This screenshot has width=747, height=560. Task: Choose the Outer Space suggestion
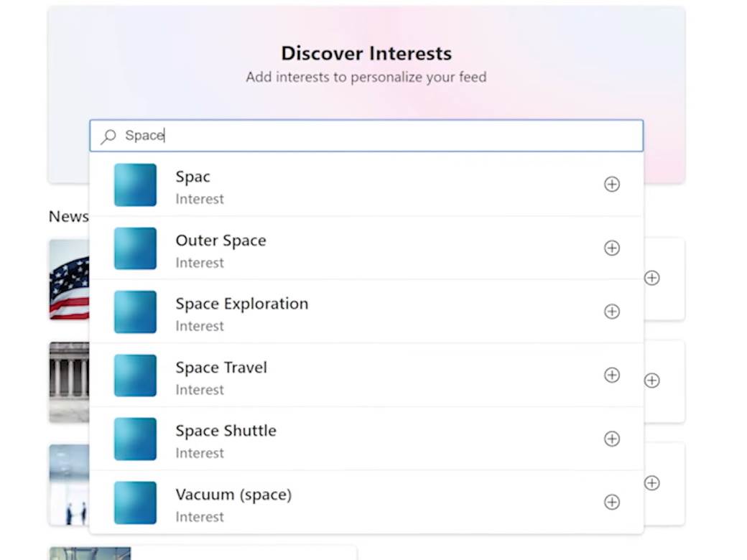pos(221,241)
